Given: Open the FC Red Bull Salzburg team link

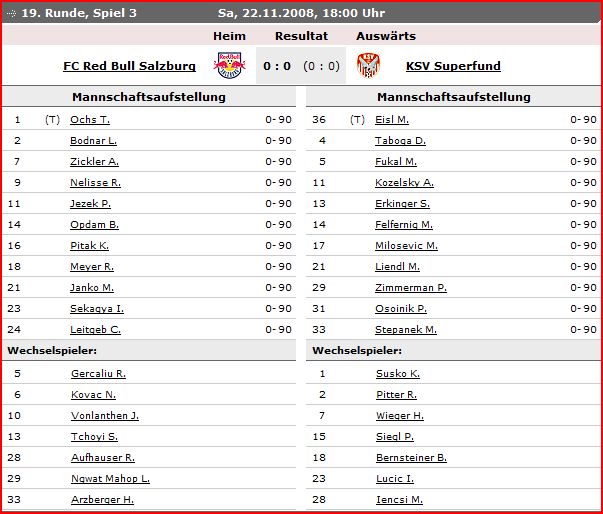Looking at the screenshot, I should [x=129, y=66].
